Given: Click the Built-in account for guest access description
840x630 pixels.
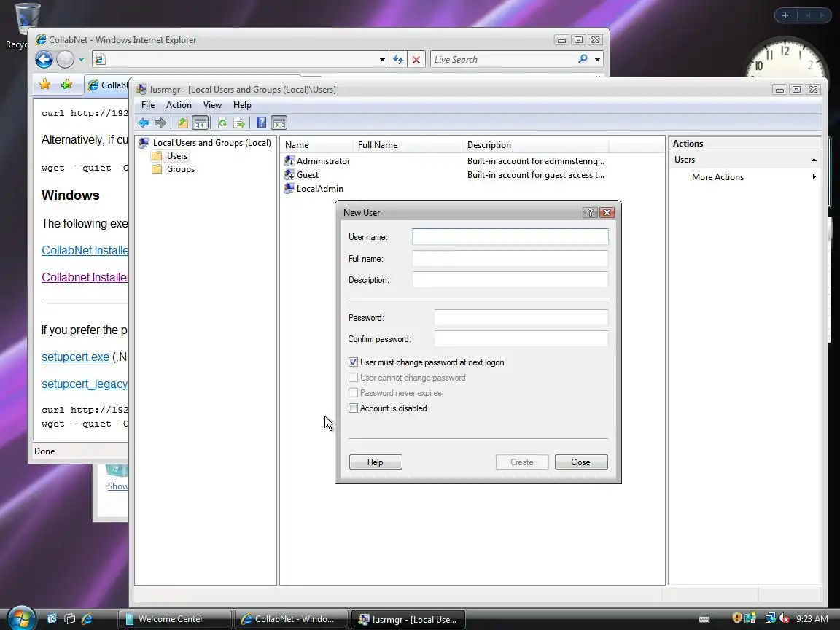Looking at the screenshot, I should pyautogui.click(x=536, y=175).
